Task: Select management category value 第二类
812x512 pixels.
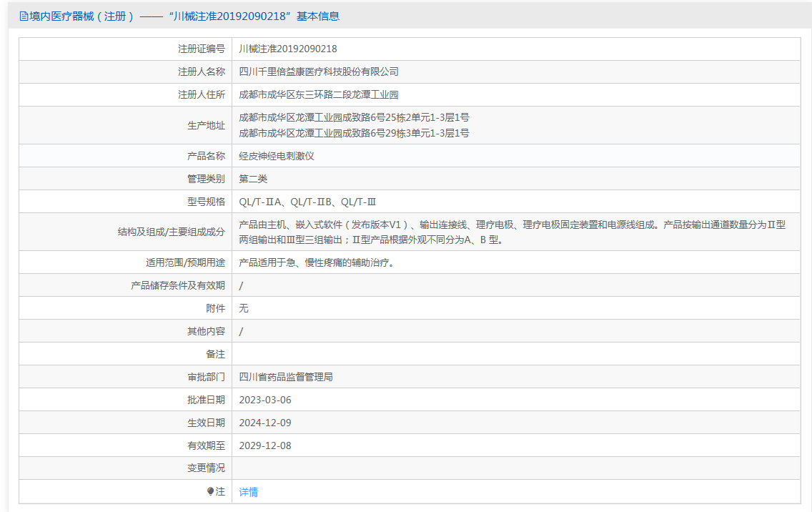Action: [x=253, y=179]
